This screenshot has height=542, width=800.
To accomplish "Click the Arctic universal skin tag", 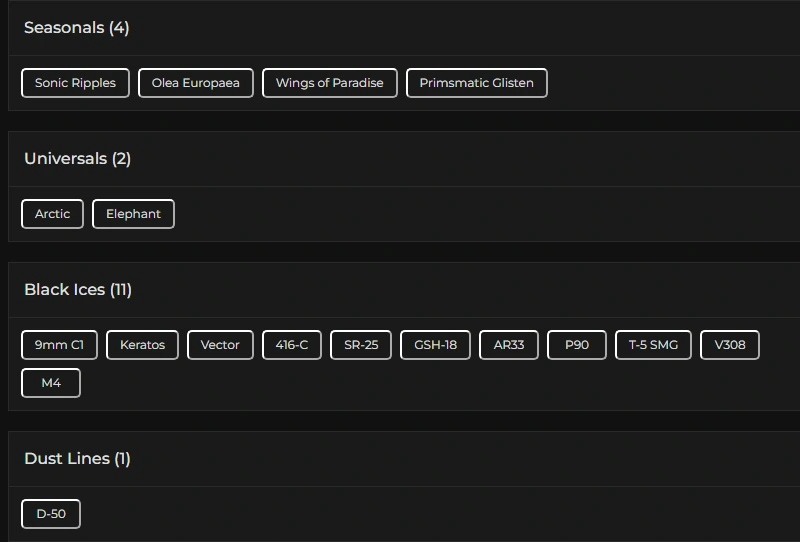I will coord(52,214).
